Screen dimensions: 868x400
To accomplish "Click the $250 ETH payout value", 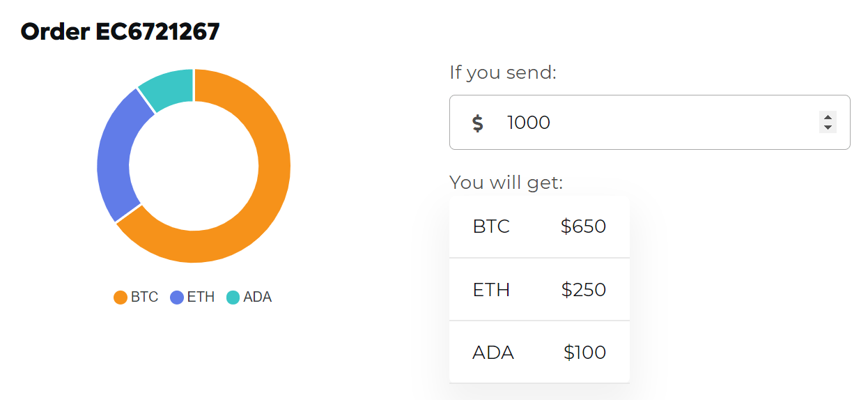I will point(583,289).
